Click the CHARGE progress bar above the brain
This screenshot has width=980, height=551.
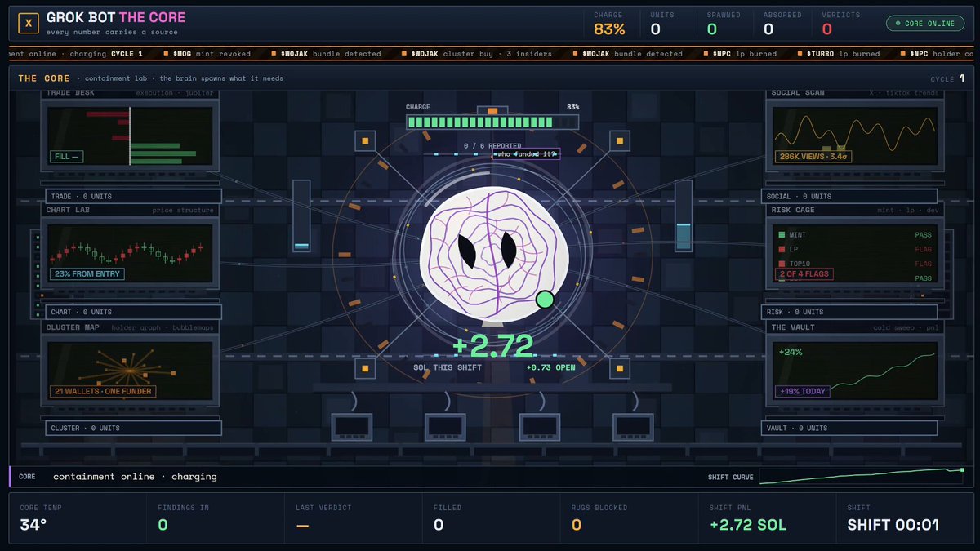click(492, 122)
